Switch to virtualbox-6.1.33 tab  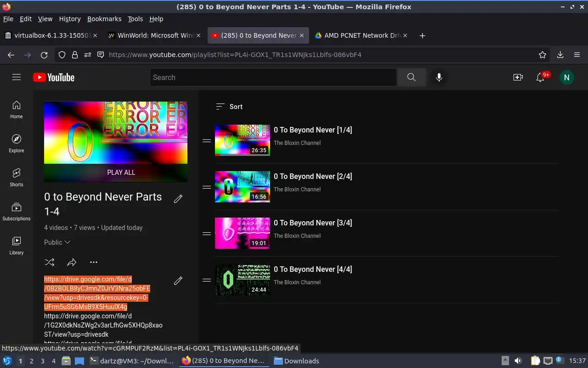52,35
